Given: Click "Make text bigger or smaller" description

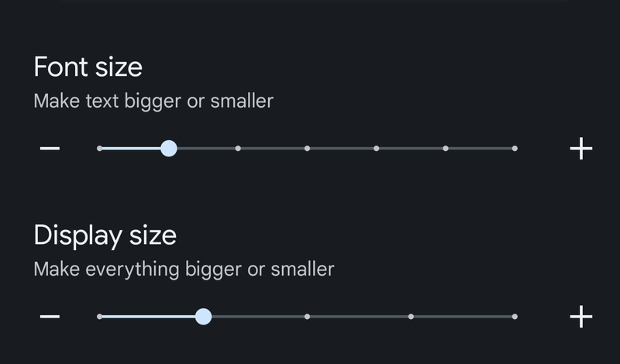Looking at the screenshot, I should point(153,101).
